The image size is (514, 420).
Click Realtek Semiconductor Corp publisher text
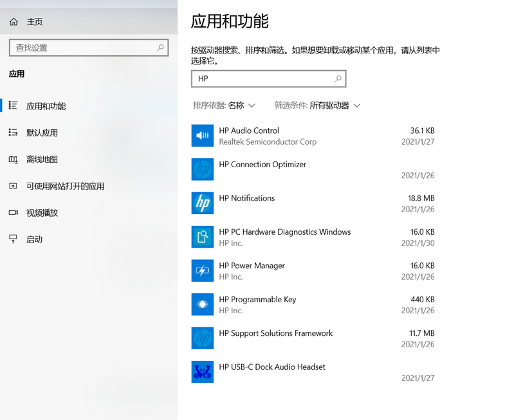click(268, 142)
